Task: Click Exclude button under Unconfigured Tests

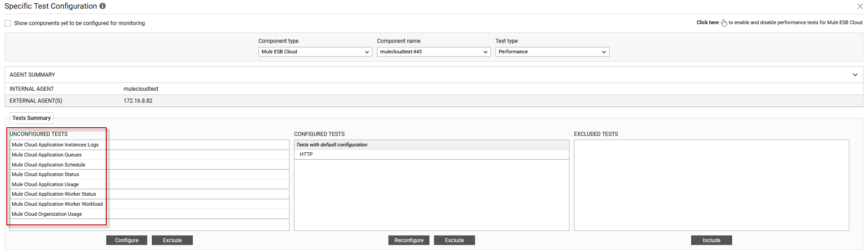Action: click(x=172, y=240)
